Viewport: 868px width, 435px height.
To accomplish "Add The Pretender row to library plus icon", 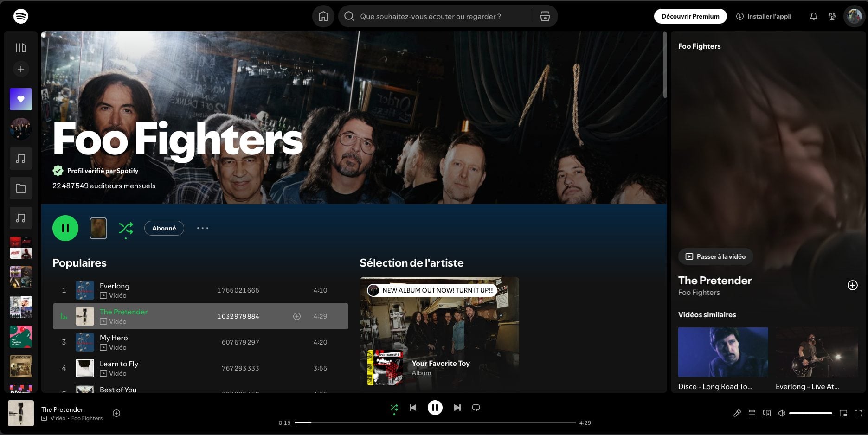I will point(297,316).
